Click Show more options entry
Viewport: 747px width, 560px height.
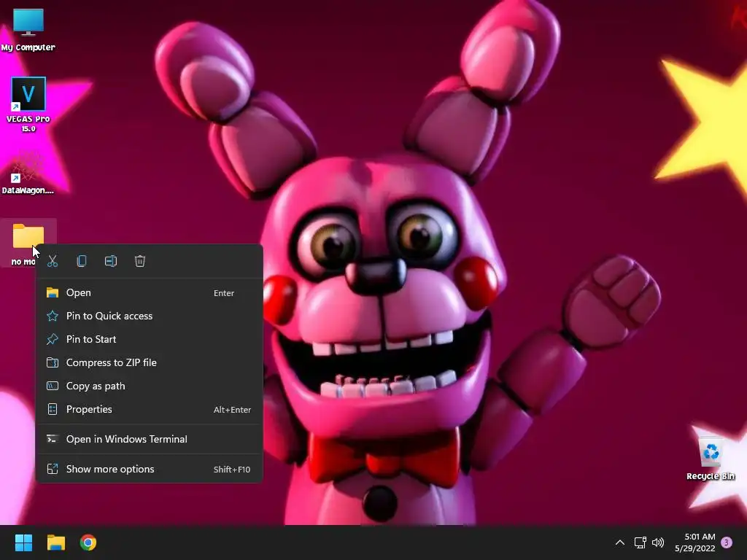pyautogui.click(x=150, y=469)
